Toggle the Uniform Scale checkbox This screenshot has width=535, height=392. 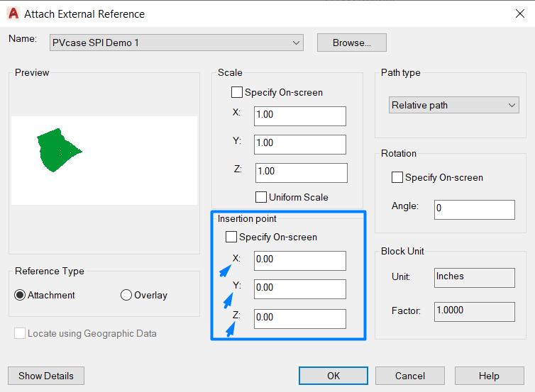pos(261,197)
